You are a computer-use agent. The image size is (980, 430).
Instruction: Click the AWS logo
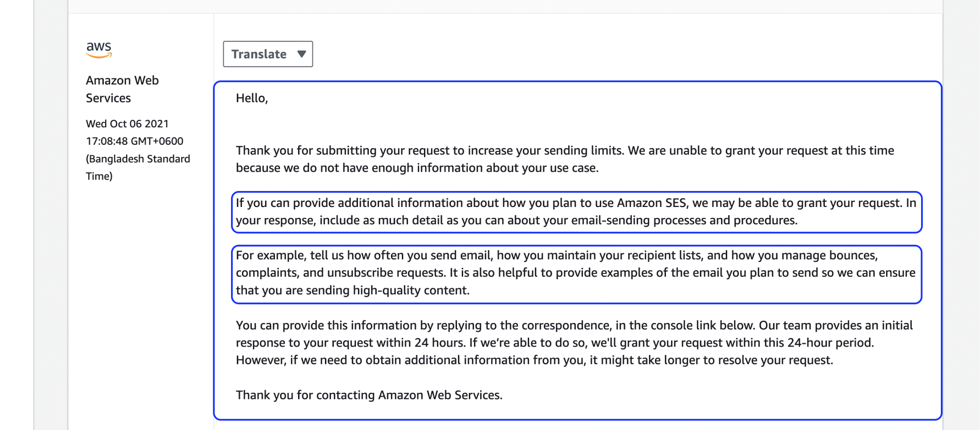click(x=99, y=49)
